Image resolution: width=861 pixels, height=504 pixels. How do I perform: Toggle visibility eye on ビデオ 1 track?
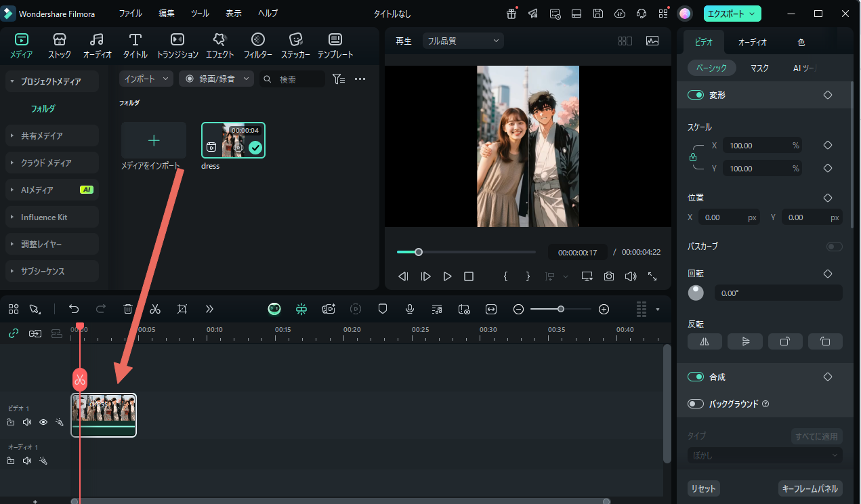(43, 422)
